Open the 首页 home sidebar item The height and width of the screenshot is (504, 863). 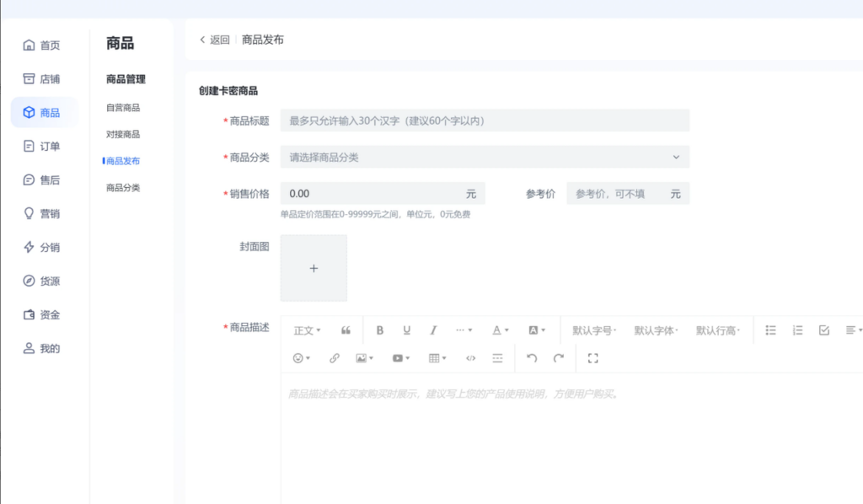pos(42,46)
